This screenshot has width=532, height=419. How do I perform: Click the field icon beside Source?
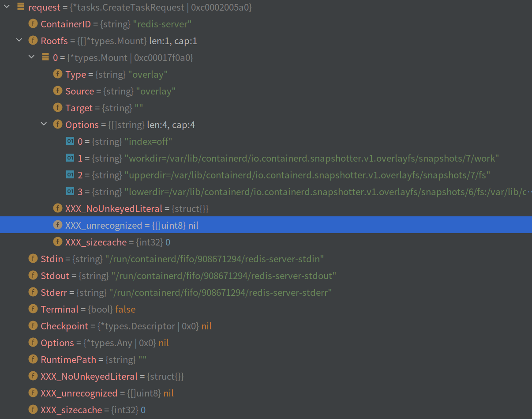tap(57, 91)
